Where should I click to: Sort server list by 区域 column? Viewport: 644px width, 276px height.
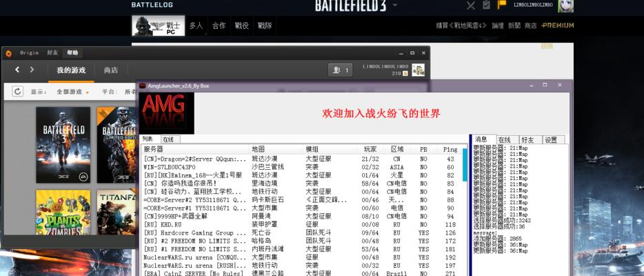pos(397,149)
